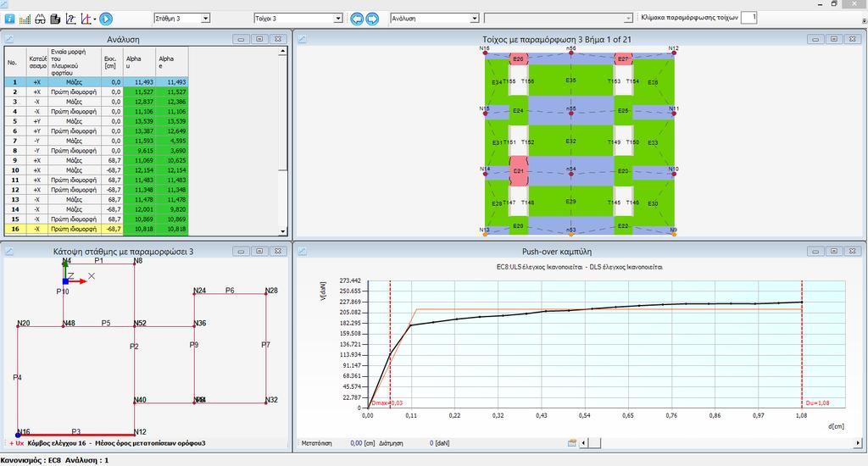
Task: Click the Push-over horizontal scrollbar thumb
Action: [594, 443]
